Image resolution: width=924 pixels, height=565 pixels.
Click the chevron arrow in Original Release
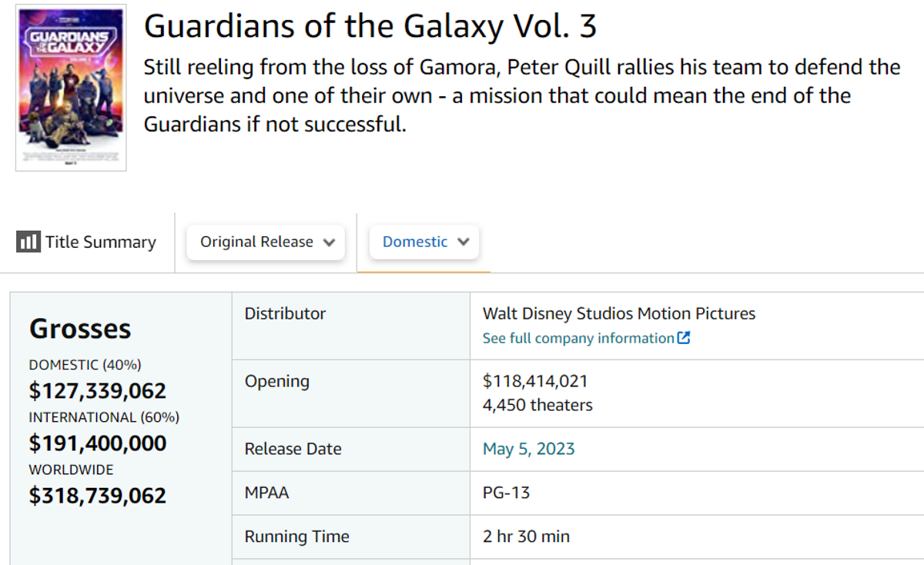(x=330, y=242)
